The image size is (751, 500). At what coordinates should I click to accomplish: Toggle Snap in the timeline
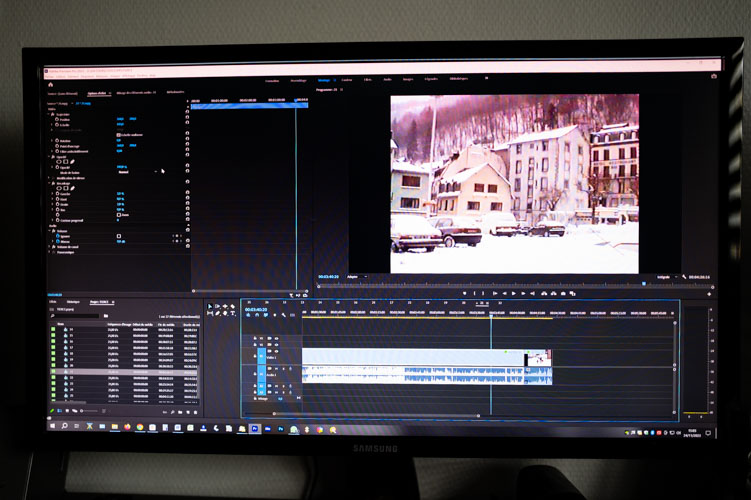(257, 315)
